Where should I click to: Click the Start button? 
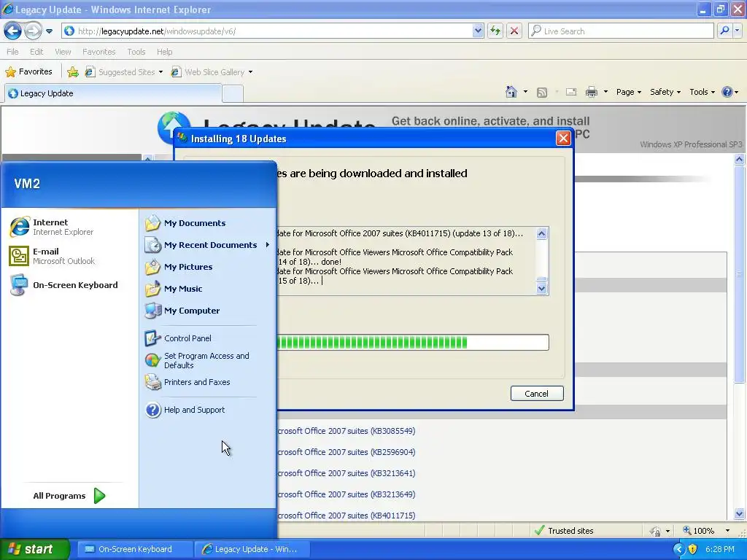pos(35,550)
